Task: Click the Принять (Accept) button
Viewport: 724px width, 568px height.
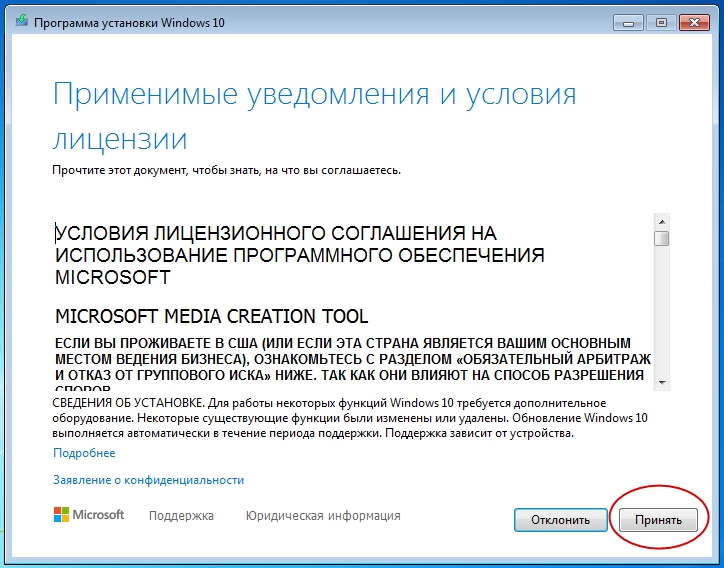Action: tap(658, 520)
